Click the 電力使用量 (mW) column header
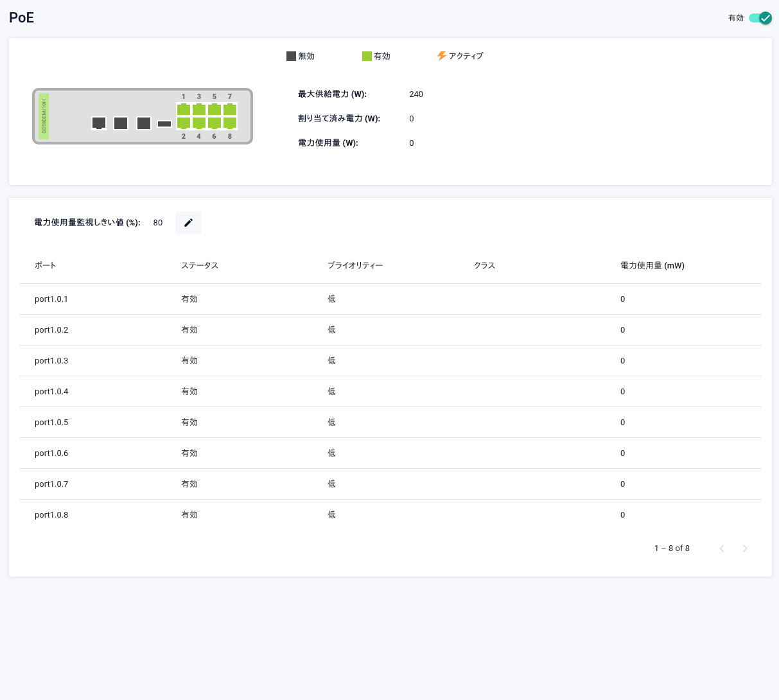Image resolution: width=779 pixels, height=700 pixels. point(652,265)
